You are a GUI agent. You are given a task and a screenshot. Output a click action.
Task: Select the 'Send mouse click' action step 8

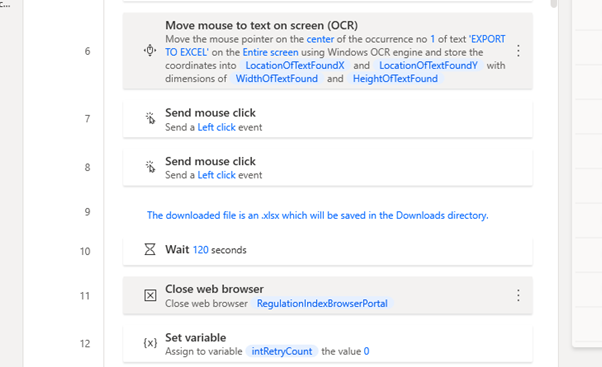pyautogui.click(x=327, y=168)
